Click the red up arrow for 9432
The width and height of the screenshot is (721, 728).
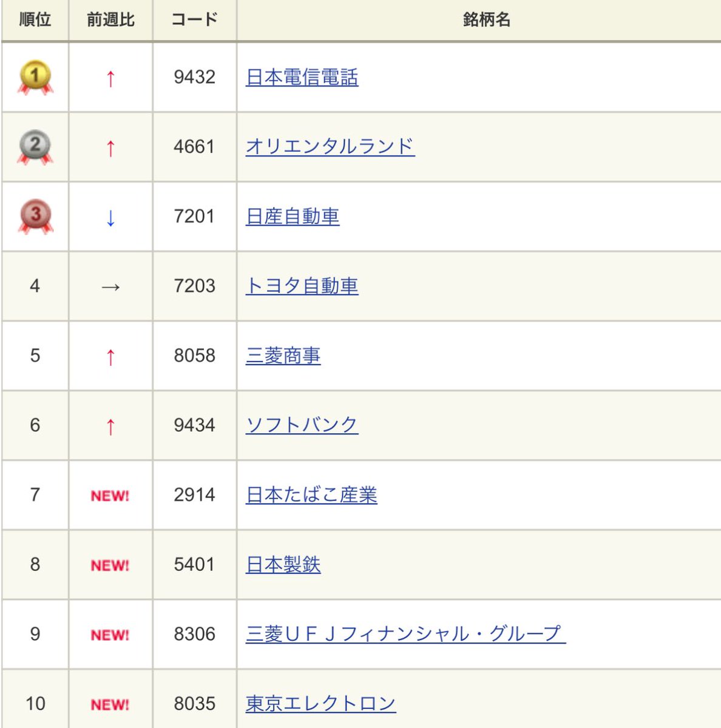(110, 78)
